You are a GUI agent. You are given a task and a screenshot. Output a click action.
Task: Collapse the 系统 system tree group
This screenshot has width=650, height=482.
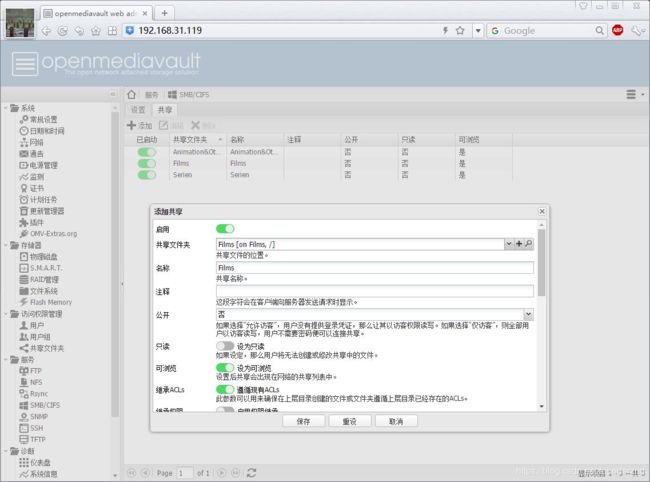tap(6, 108)
